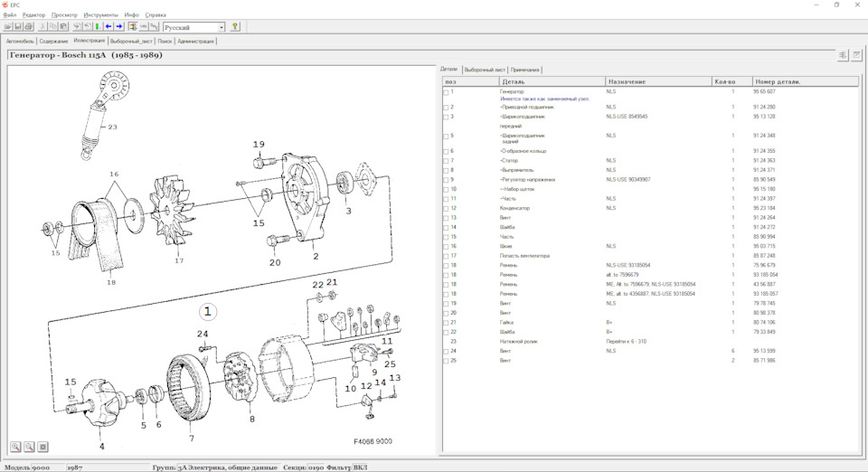Click the green bar toolbar icon
This screenshot has width=868, height=472.
point(98,26)
